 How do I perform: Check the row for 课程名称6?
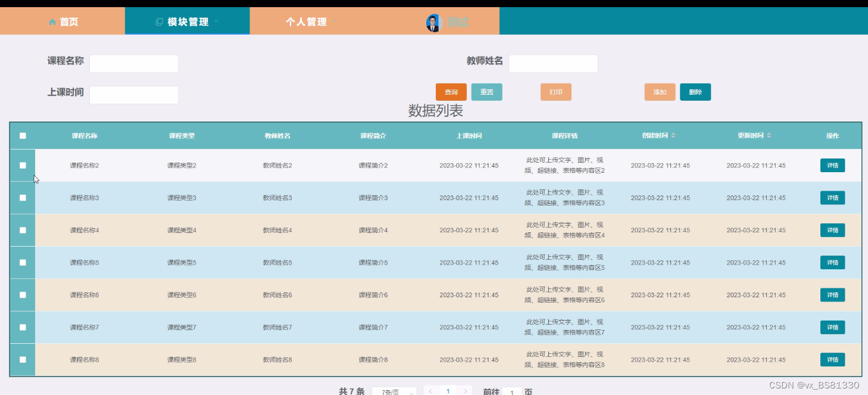(x=23, y=295)
